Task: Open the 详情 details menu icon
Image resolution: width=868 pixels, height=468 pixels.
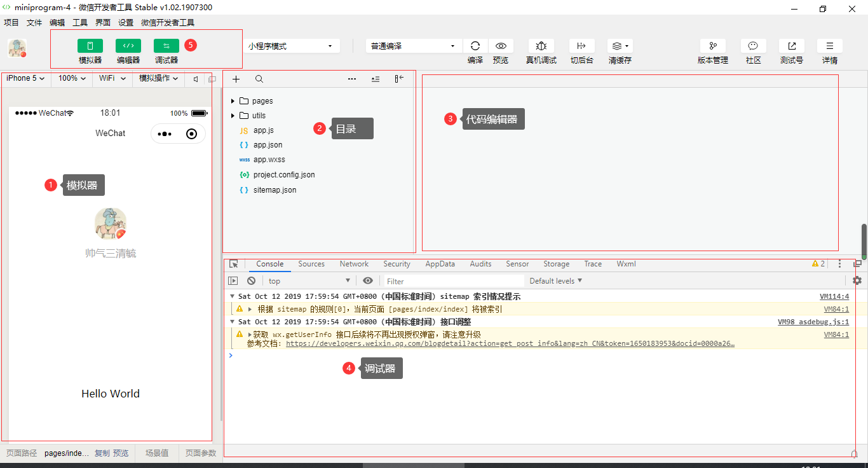Action: point(830,46)
